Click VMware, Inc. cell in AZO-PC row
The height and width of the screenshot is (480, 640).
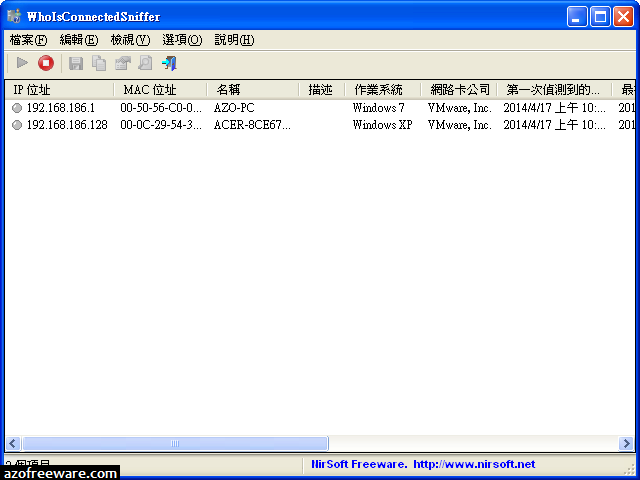coord(460,108)
